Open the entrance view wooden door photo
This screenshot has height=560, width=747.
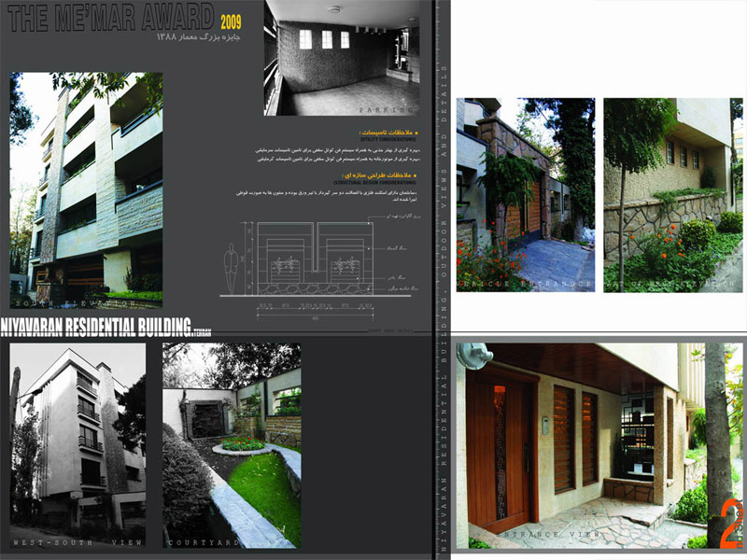(598, 446)
